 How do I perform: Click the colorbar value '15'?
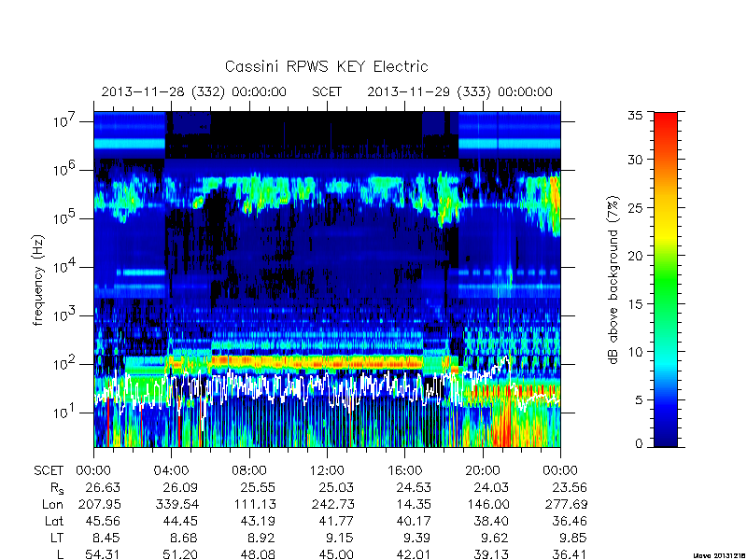pyautogui.click(x=635, y=303)
